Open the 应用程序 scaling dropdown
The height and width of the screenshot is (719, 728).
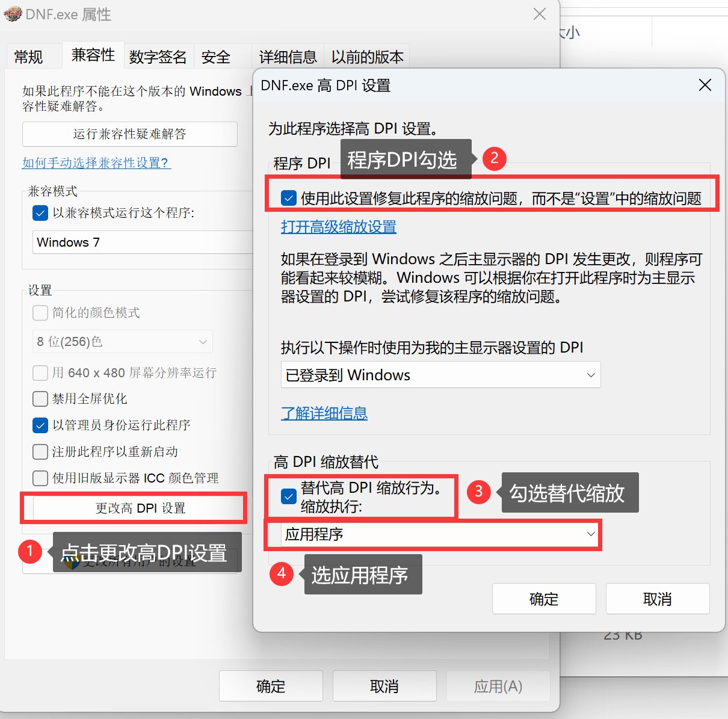(x=441, y=534)
